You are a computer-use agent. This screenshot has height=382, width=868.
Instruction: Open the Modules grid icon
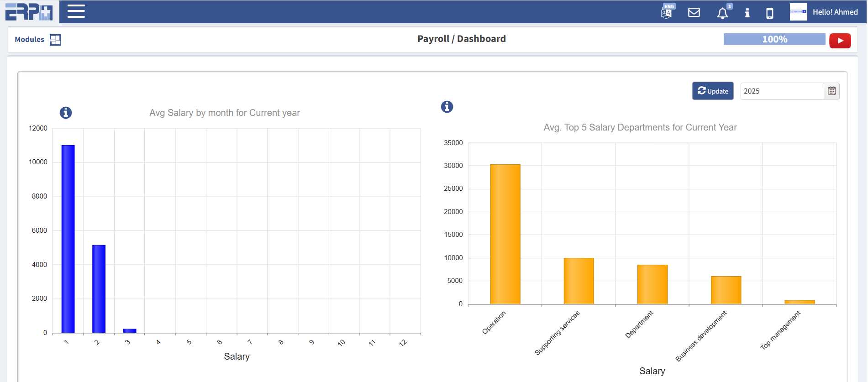(x=55, y=40)
